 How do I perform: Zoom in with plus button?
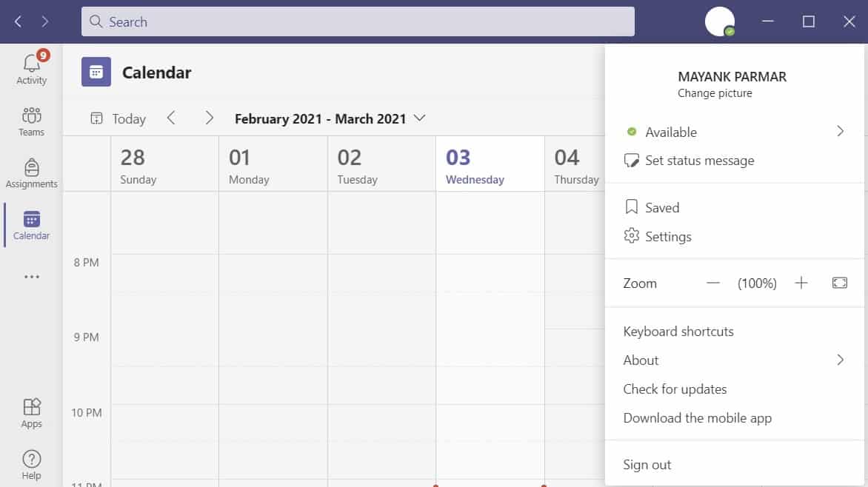pyautogui.click(x=801, y=283)
